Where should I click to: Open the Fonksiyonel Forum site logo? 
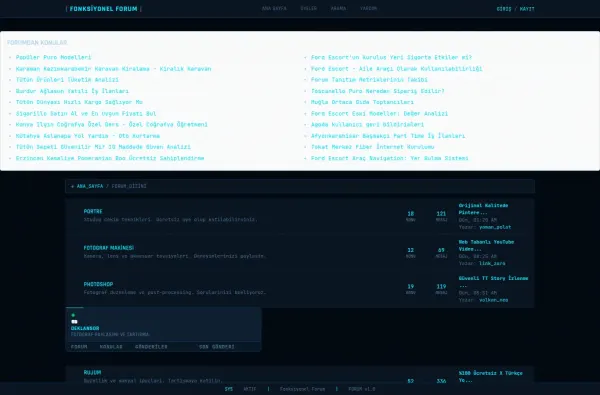click(x=103, y=8)
